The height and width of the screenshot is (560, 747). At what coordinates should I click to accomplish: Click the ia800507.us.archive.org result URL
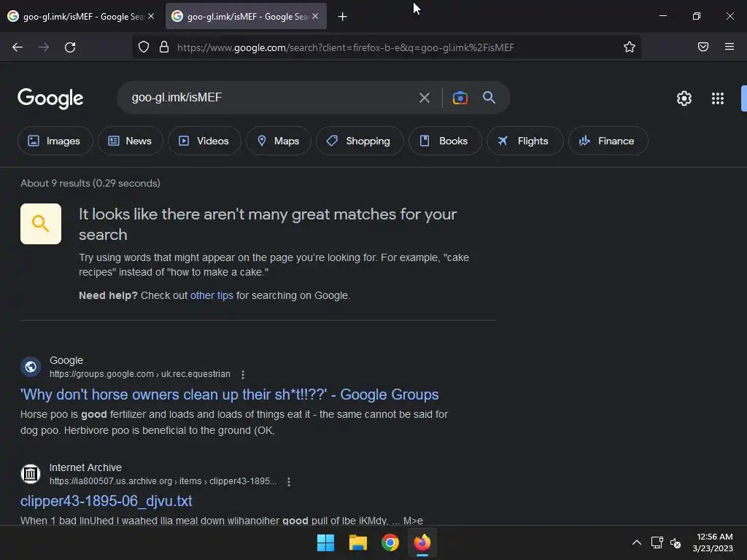pos(163,481)
